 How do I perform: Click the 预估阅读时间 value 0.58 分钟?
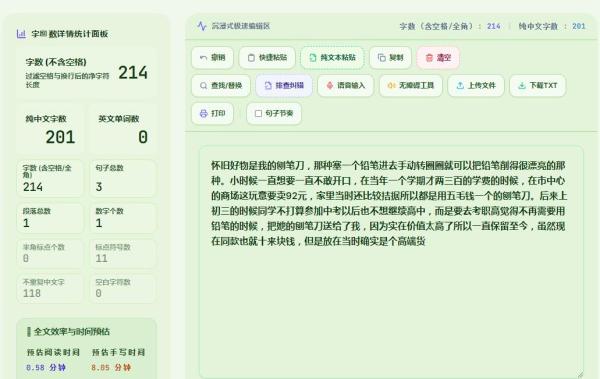[x=46, y=368]
